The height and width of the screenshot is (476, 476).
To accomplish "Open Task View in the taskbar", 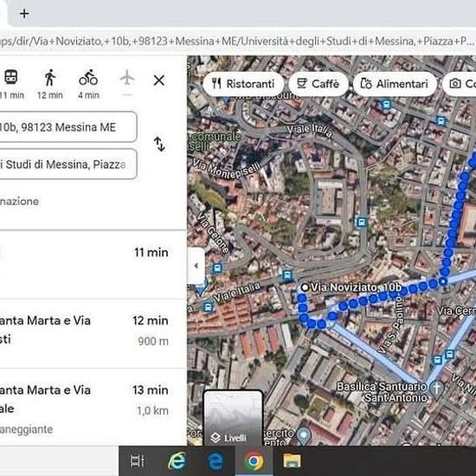I will tap(138, 460).
